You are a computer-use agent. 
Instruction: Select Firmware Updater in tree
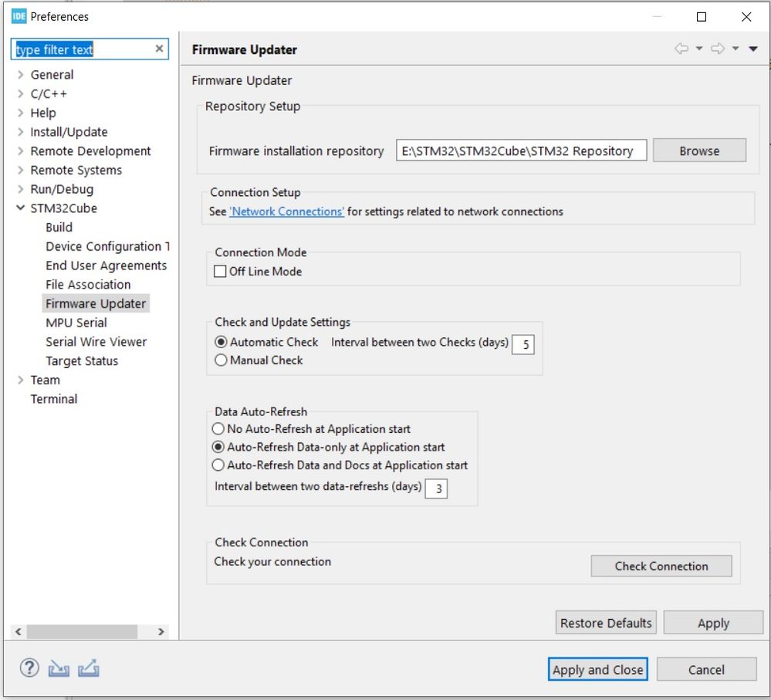[x=96, y=304]
